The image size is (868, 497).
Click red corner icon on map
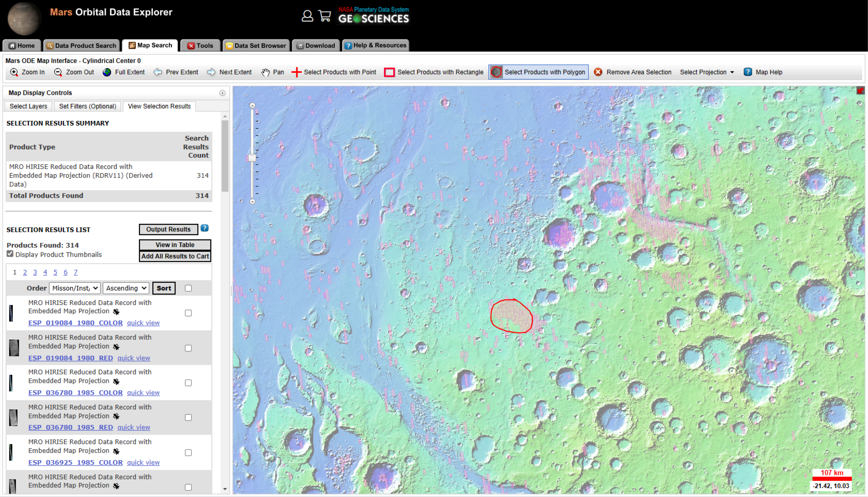tap(860, 91)
